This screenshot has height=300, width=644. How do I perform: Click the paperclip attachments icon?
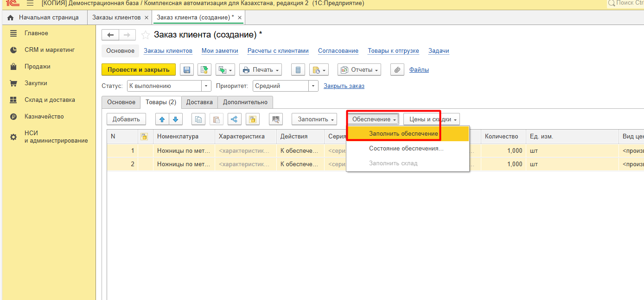click(x=397, y=70)
